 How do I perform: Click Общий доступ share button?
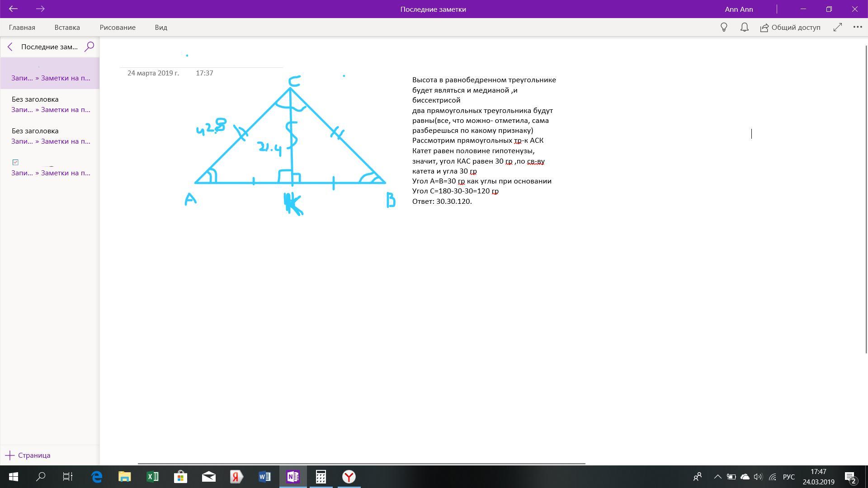[x=790, y=28]
